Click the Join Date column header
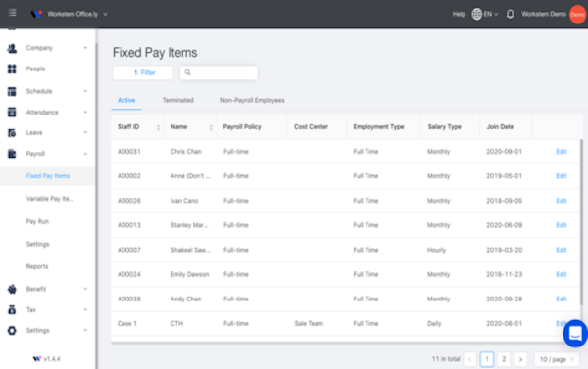588x369 pixels. coord(500,127)
